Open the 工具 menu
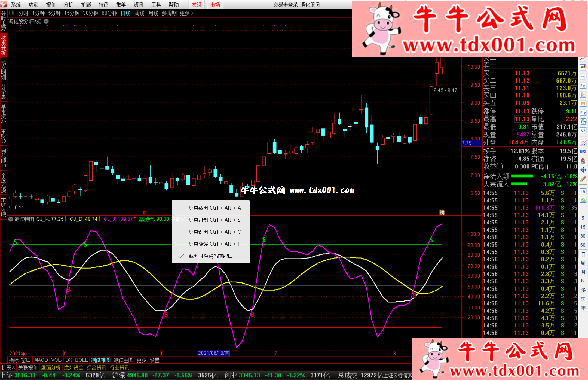 pos(156,5)
